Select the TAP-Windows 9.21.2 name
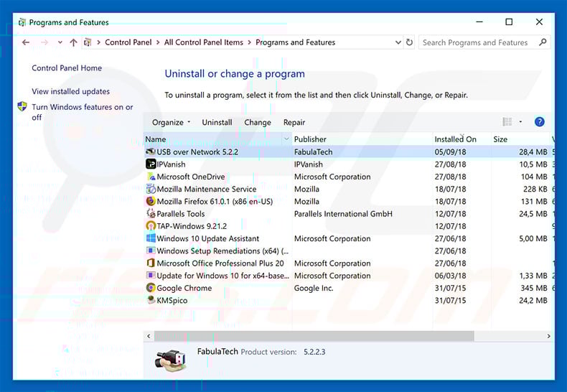567x392 pixels. click(192, 226)
